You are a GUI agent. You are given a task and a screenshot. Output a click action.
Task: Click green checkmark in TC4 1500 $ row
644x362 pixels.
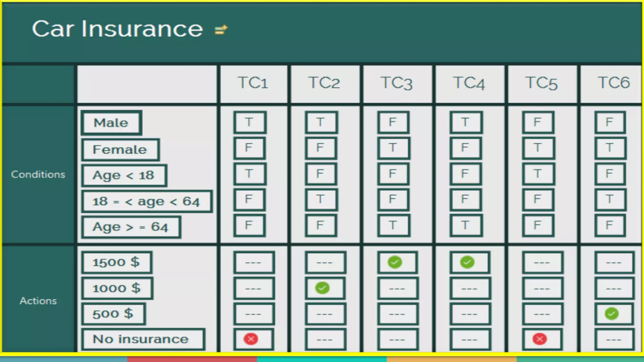point(467,262)
